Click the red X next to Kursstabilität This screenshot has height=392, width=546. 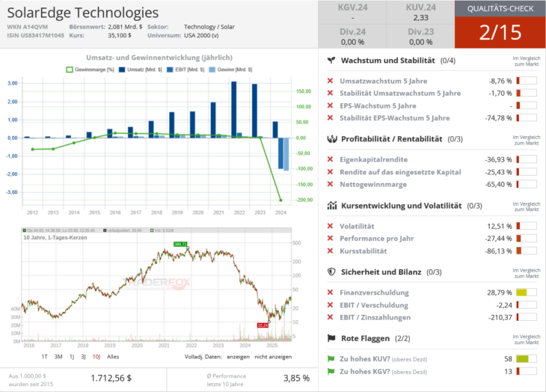[x=330, y=251]
